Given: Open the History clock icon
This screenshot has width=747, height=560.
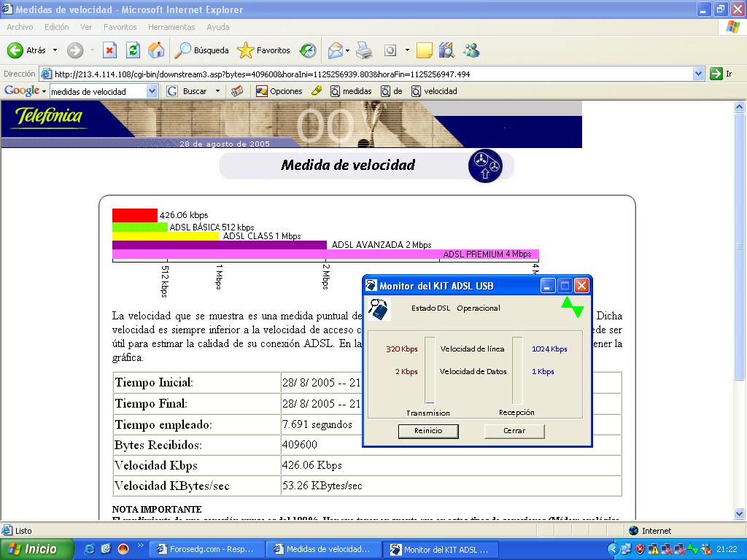Looking at the screenshot, I should tap(308, 50).
